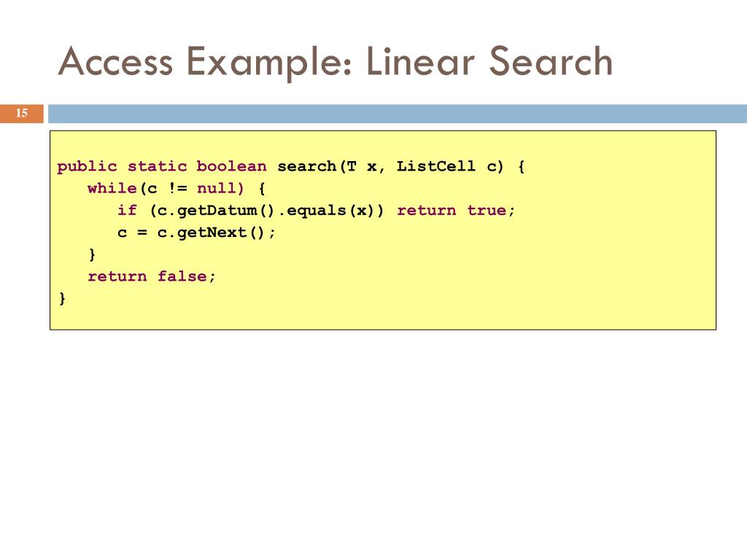
Task: Click the slide title 'Access Example: Linear Search'
Action: coord(336,62)
